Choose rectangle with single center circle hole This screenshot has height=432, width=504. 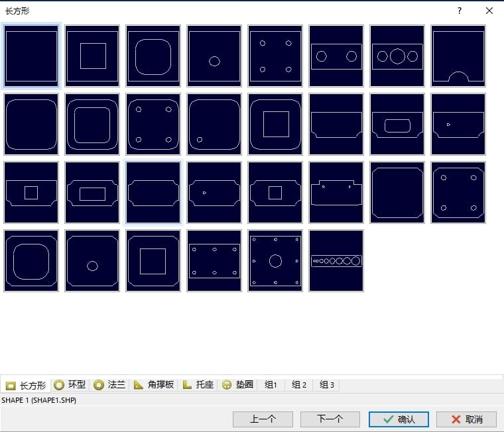pos(214,56)
